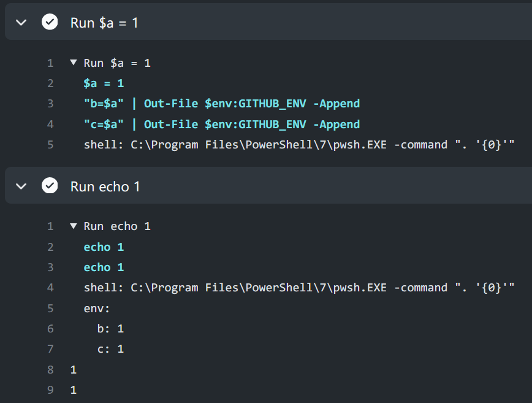This screenshot has width=532, height=403.
Task: Collapse the 'Run echo 1' step chevron
Action: pyautogui.click(x=21, y=186)
